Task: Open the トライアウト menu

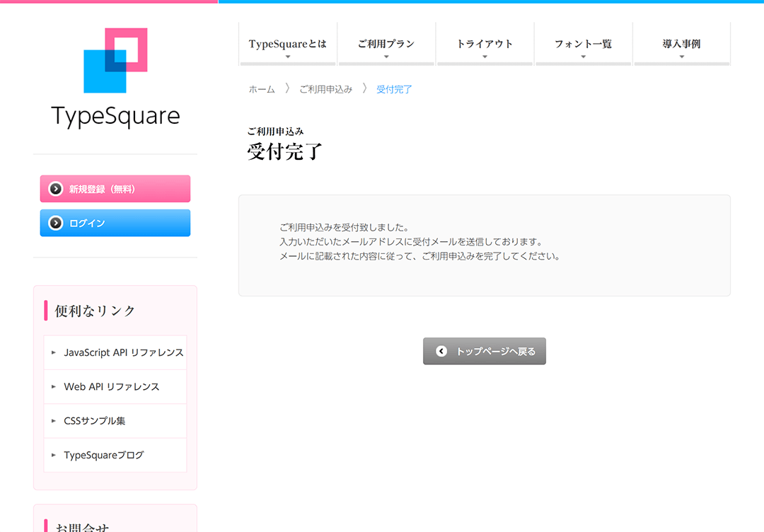Action: point(485,44)
